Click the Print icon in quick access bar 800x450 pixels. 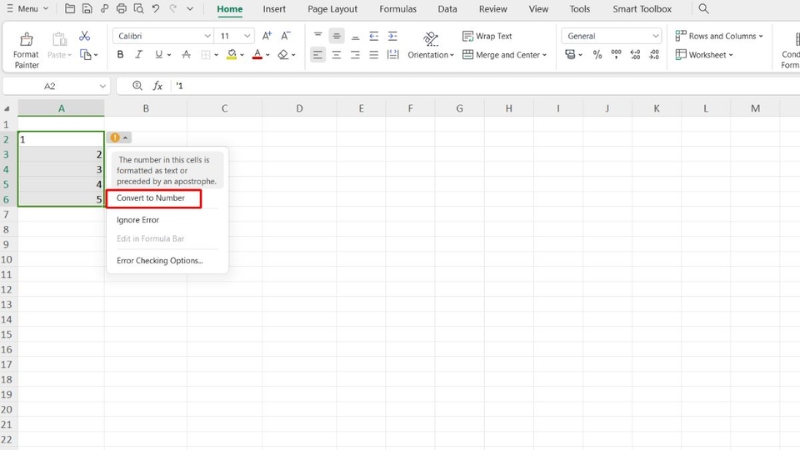click(x=121, y=9)
